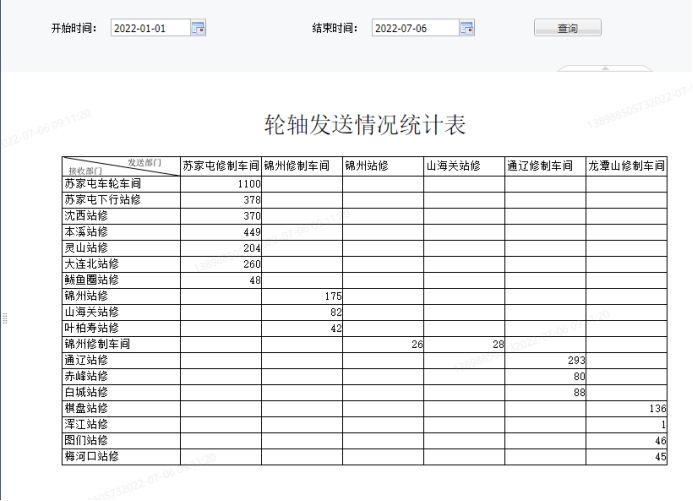Open the end date calendar picker
The height and width of the screenshot is (501, 693).
467,28
